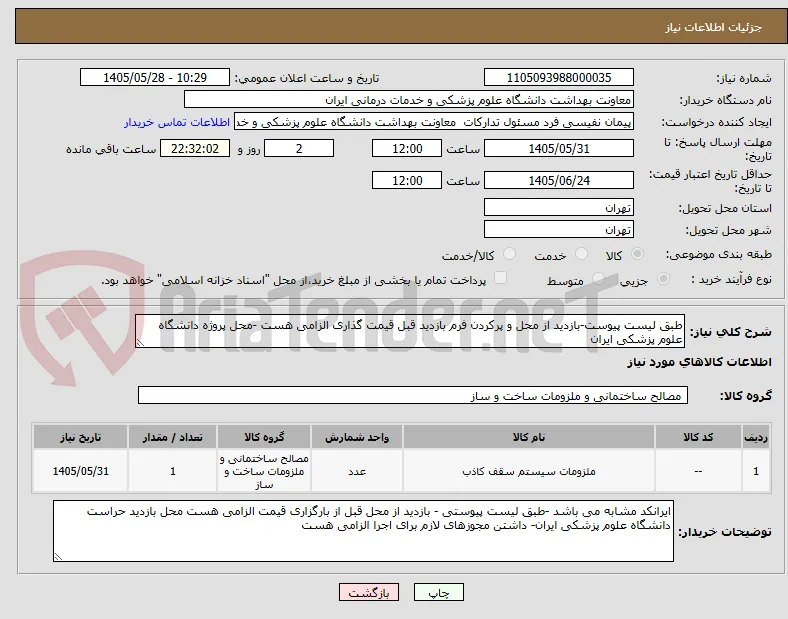
Task: Click the بازگشت (back) button
Action: 369,592
